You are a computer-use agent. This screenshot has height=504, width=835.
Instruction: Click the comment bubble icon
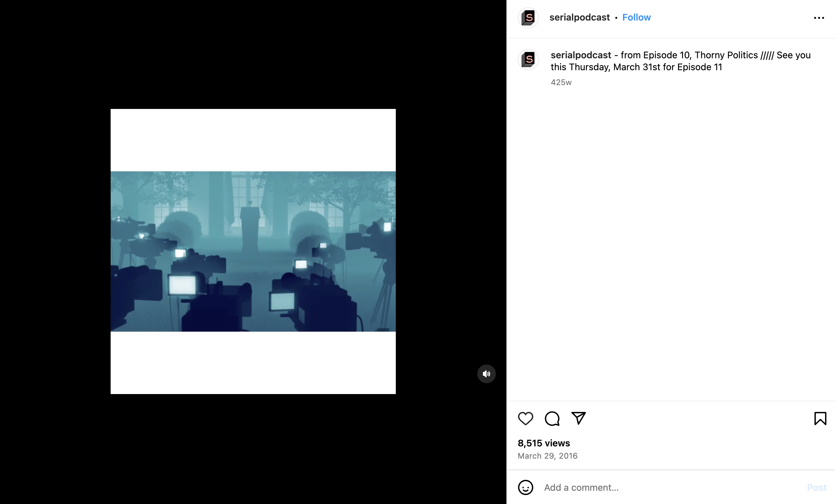click(552, 418)
